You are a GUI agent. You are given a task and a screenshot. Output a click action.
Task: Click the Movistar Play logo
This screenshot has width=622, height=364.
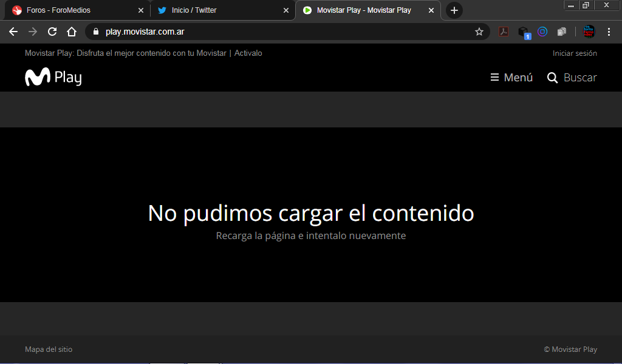53,77
